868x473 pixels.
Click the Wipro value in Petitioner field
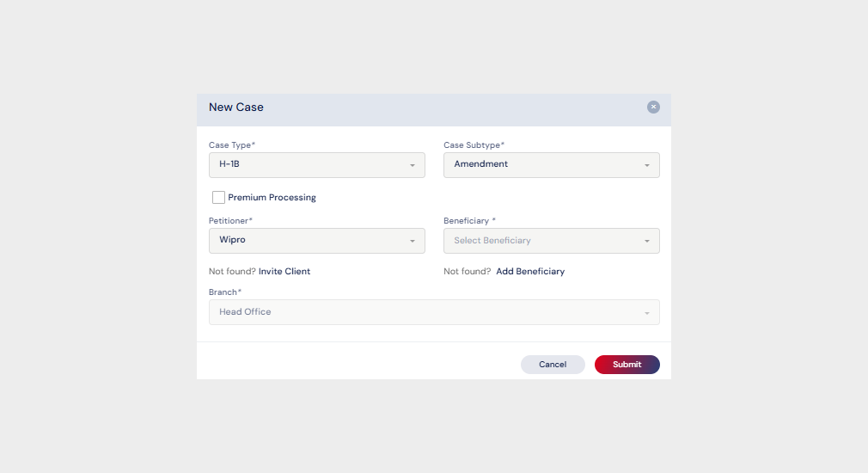(232, 240)
